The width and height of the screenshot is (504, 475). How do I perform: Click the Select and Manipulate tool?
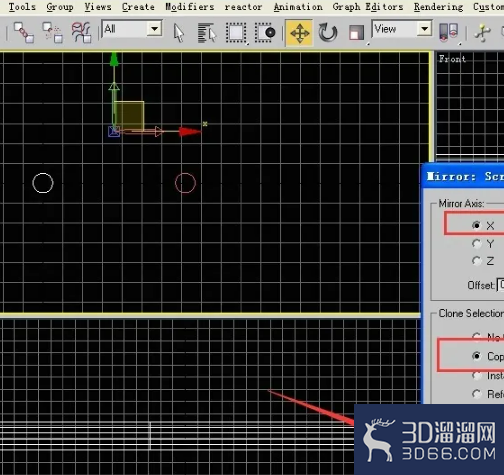coord(482,33)
